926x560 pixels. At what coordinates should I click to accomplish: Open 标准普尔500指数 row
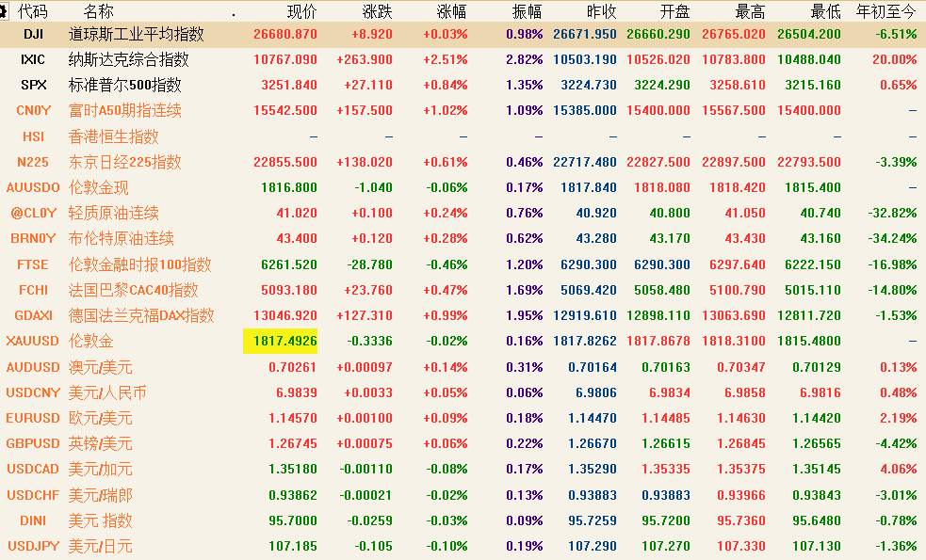tap(124, 85)
